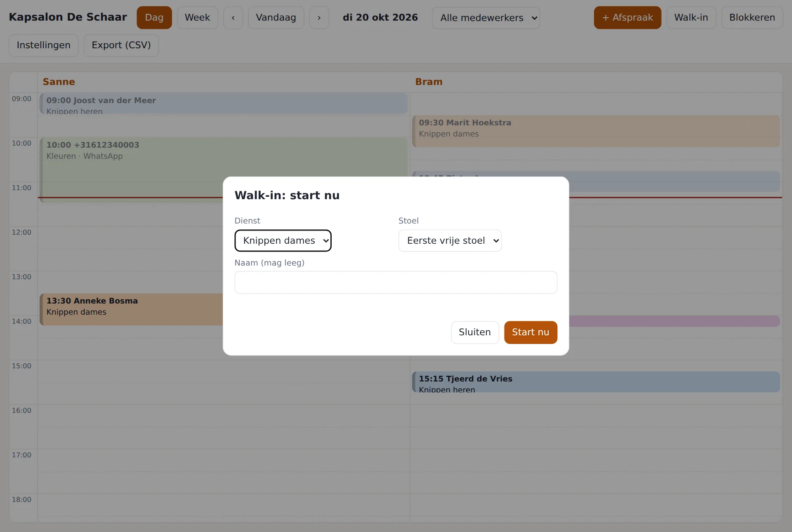
Task: Open the 09:30 Marit Hoekstra appointment
Action: [x=596, y=131]
